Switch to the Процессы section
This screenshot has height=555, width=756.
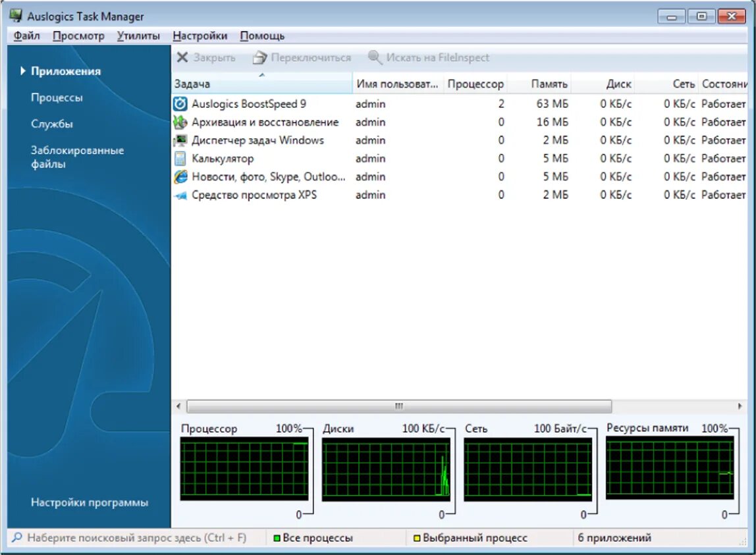tap(57, 97)
